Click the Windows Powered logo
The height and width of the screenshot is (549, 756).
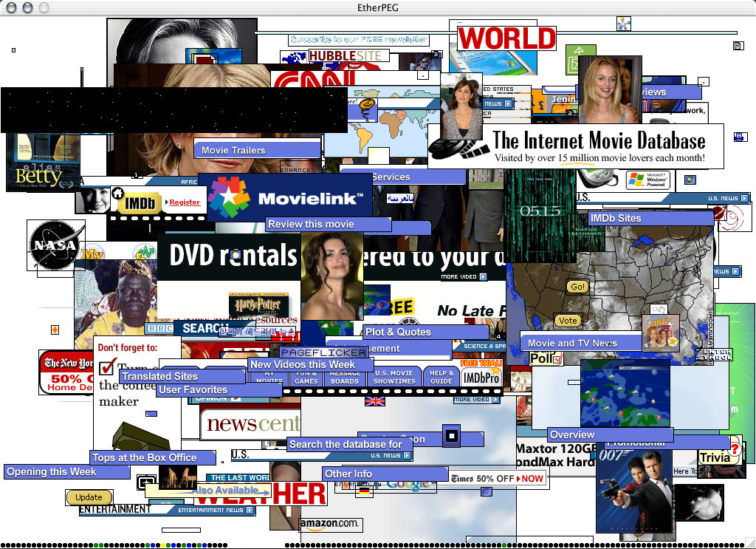point(648,180)
